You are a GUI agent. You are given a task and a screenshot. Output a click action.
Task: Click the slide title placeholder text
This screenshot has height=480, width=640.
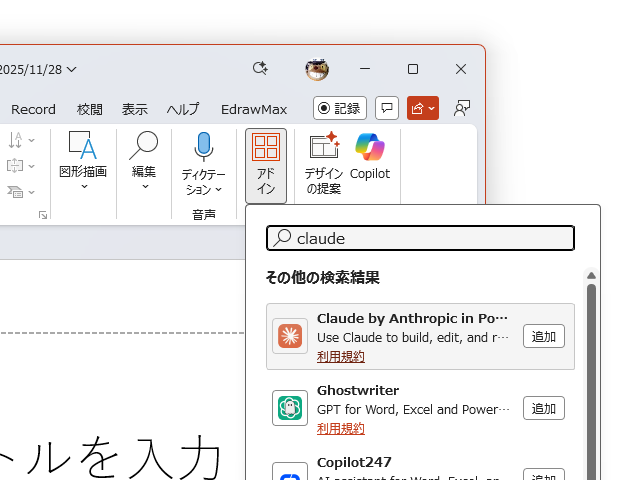110,457
